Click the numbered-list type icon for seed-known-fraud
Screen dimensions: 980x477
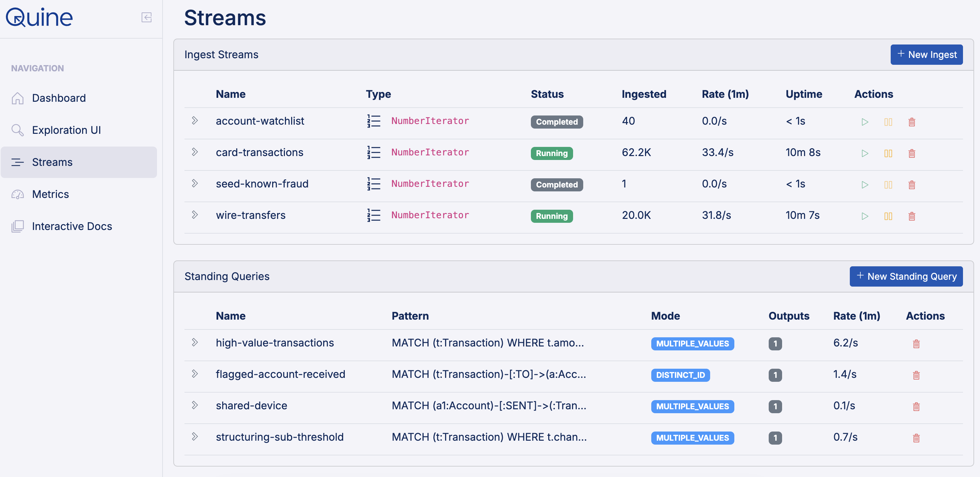click(374, 184)
